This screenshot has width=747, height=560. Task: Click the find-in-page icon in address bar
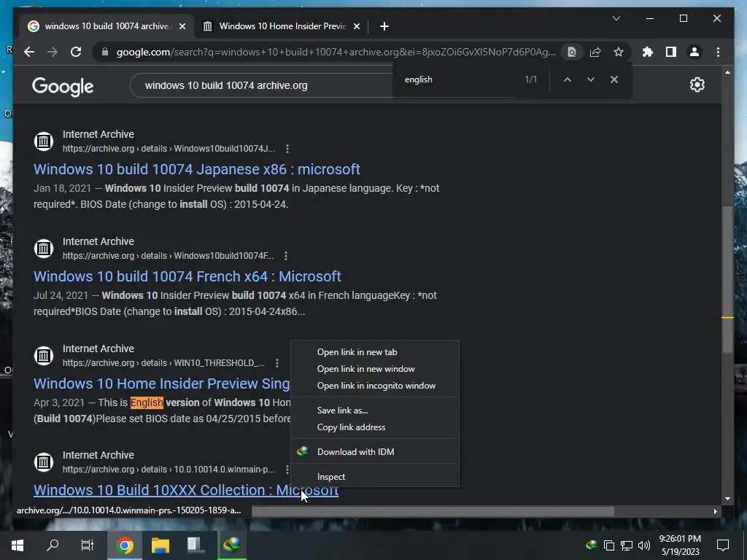click(572, 52)
